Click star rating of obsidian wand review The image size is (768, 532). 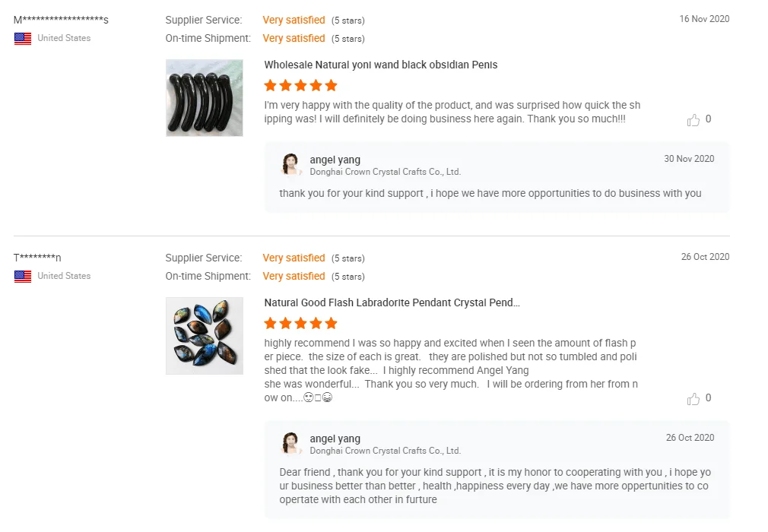300,85
